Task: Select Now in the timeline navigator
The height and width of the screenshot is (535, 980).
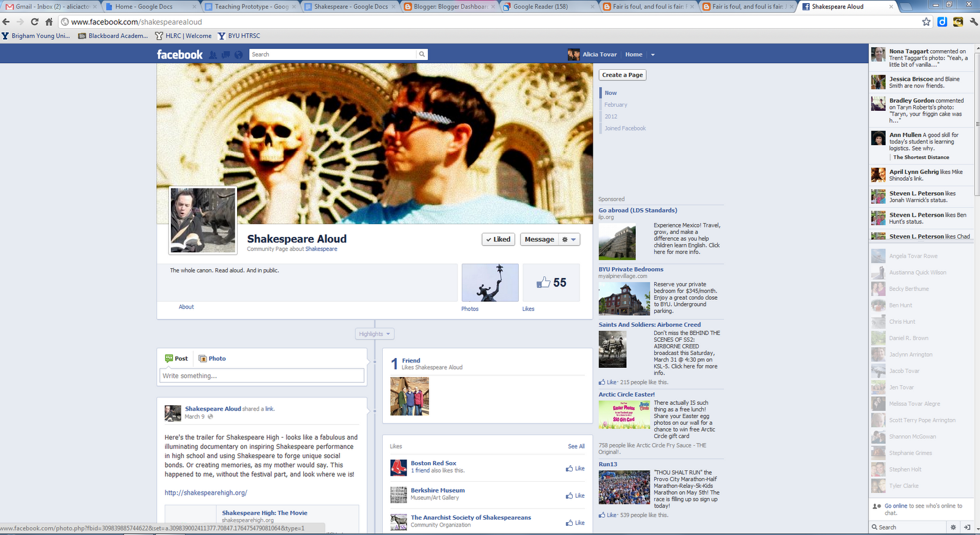Action: 611,93
